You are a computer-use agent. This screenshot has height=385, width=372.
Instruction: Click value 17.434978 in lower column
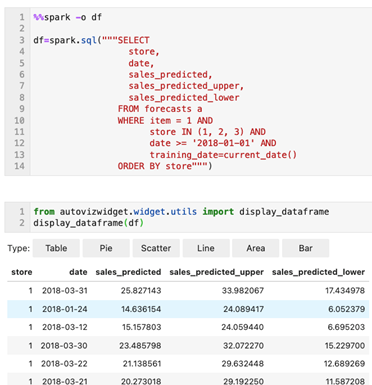[345, 291]
